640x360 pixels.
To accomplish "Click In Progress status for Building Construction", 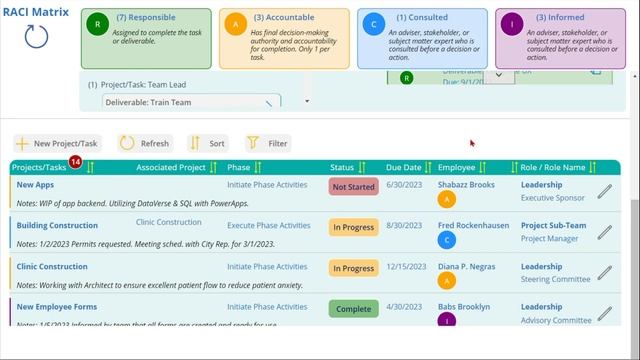I will click(x=353, y=227).
